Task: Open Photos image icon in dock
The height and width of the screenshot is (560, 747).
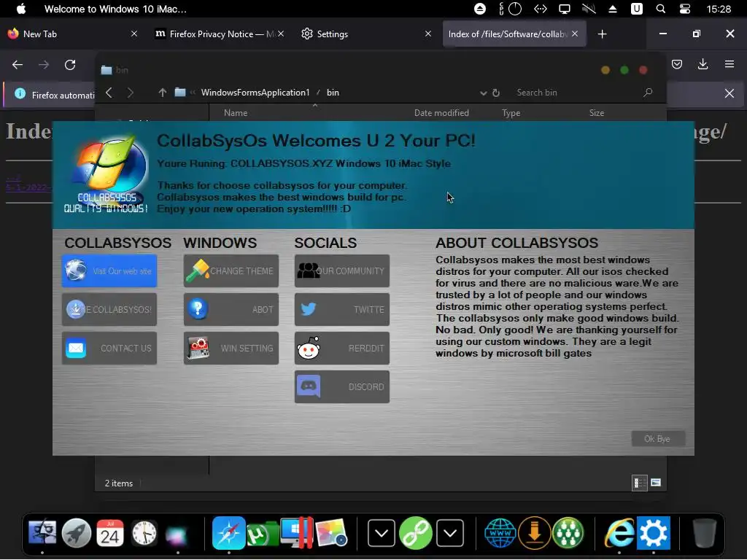Action: pos(331,533)
